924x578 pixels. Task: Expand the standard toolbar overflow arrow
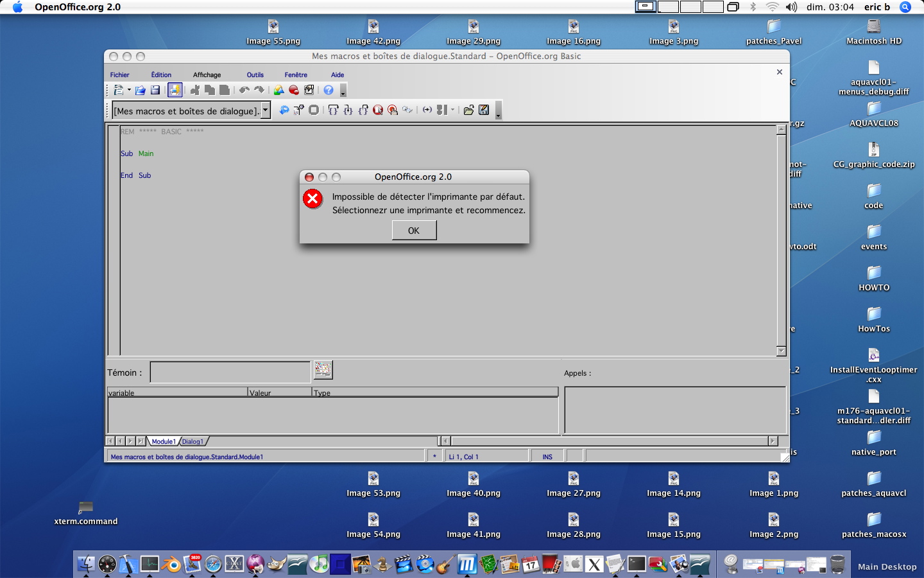(x=343, y=91)
